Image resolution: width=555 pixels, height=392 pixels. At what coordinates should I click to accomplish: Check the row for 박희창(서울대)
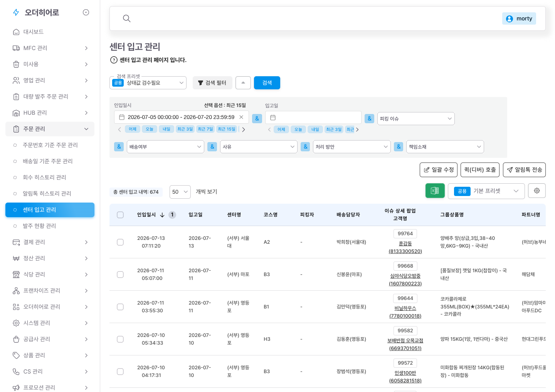tap(120, 242)
